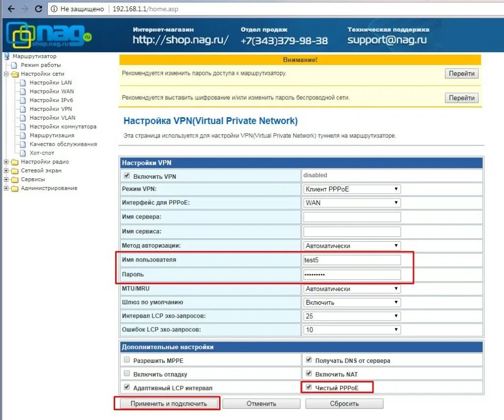The height and width of the screenshot is (420, 504).
Task: Click page icon beside Хот-спот
Action: (23, 153)
